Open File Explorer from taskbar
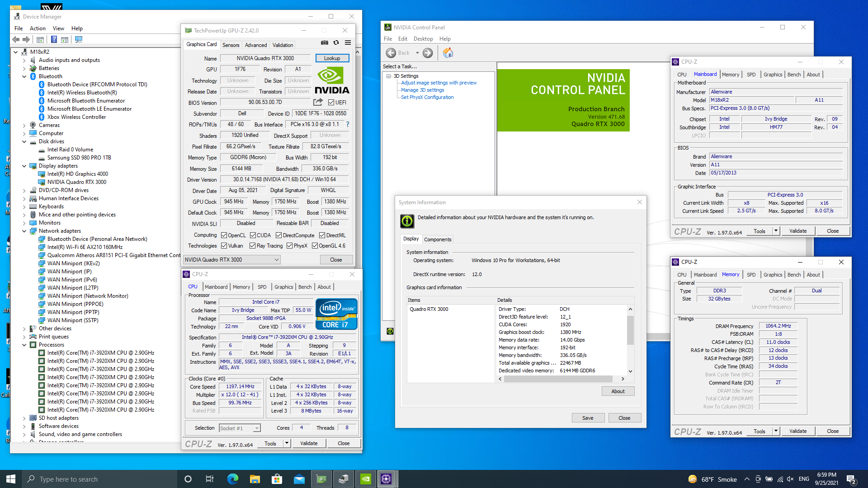Viewport: 868px width, 488px height. (x=255, y=479)
